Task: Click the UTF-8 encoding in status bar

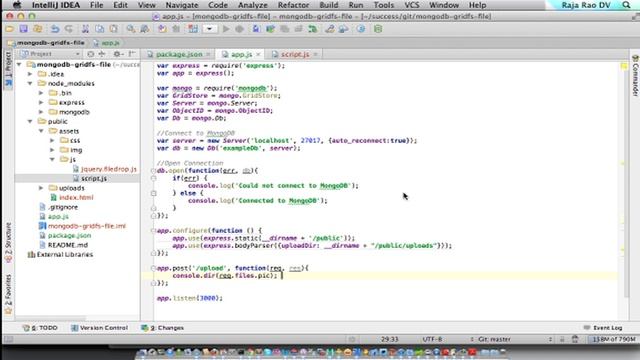Action: click(432, 339)
